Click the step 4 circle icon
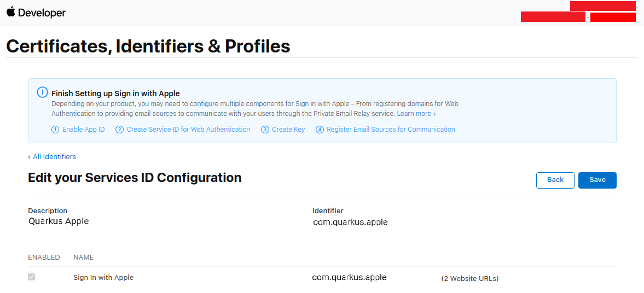The image size is (644, 293). point(320,130)
